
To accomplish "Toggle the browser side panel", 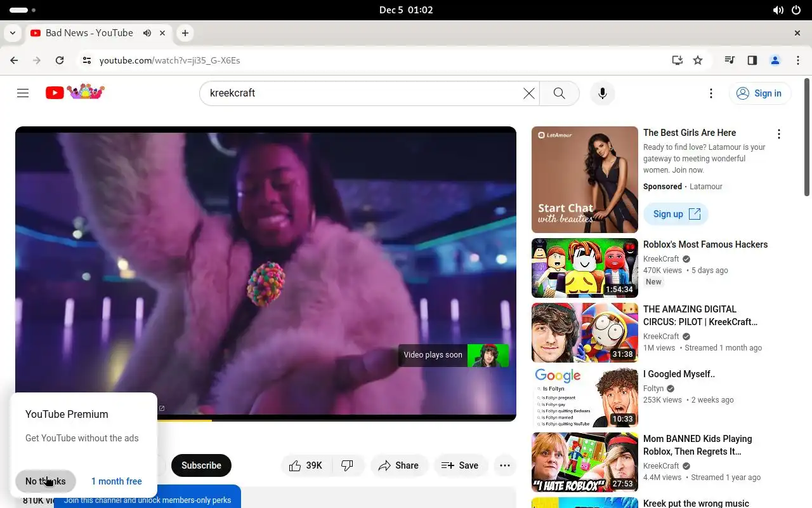I will tap(752, 60).
